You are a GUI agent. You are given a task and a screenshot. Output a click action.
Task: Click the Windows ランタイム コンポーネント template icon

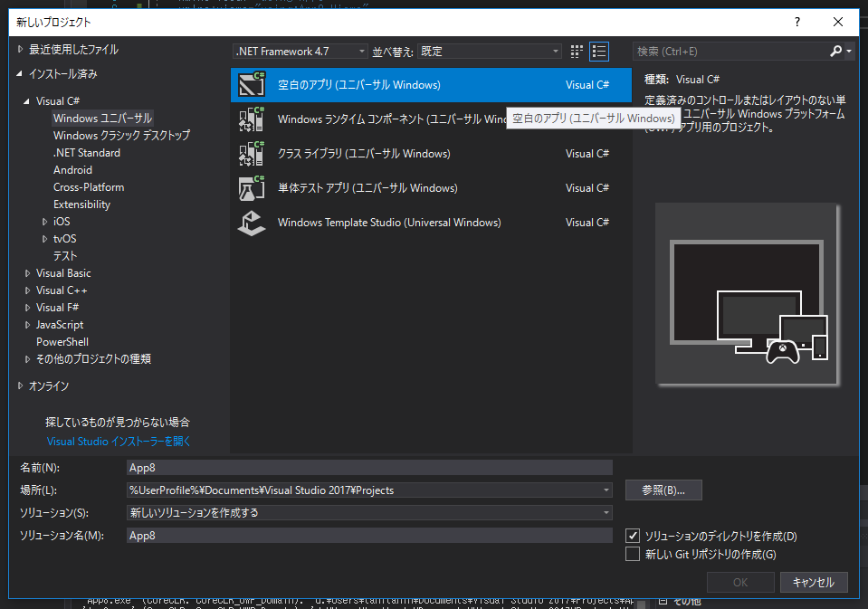tap(252, 119)
